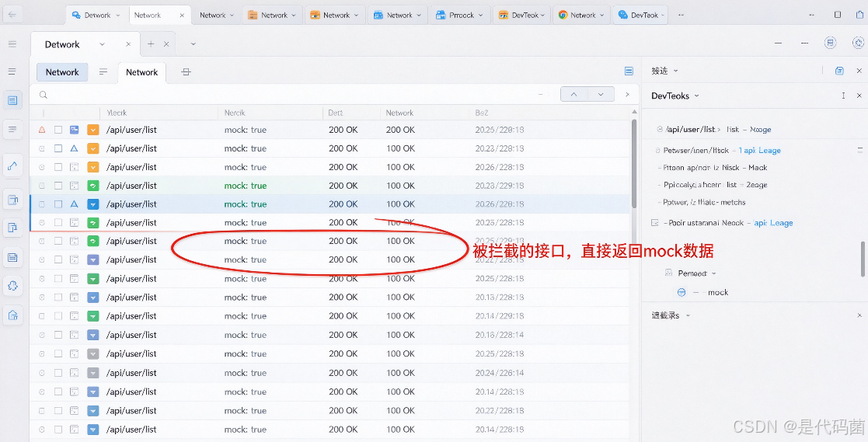
Task: Click the up-arrow button above the table
Action: 574,95
